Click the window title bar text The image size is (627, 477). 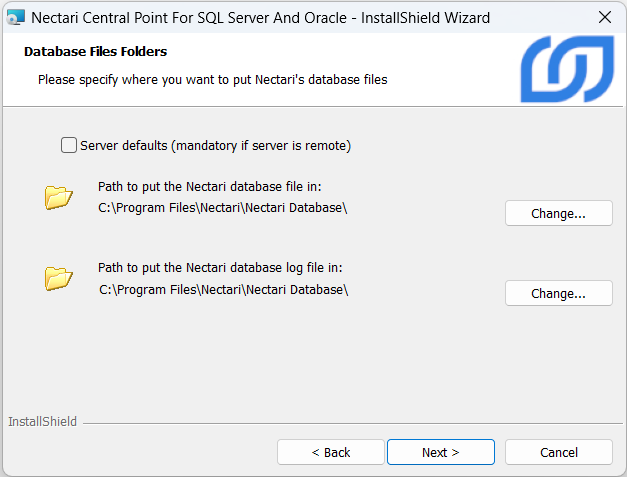(260, 17)
